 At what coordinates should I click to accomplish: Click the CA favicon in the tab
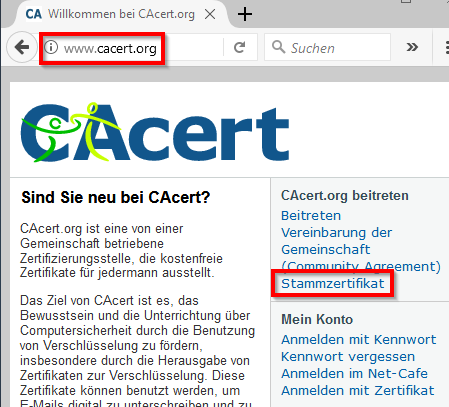[x=34, y=14]
